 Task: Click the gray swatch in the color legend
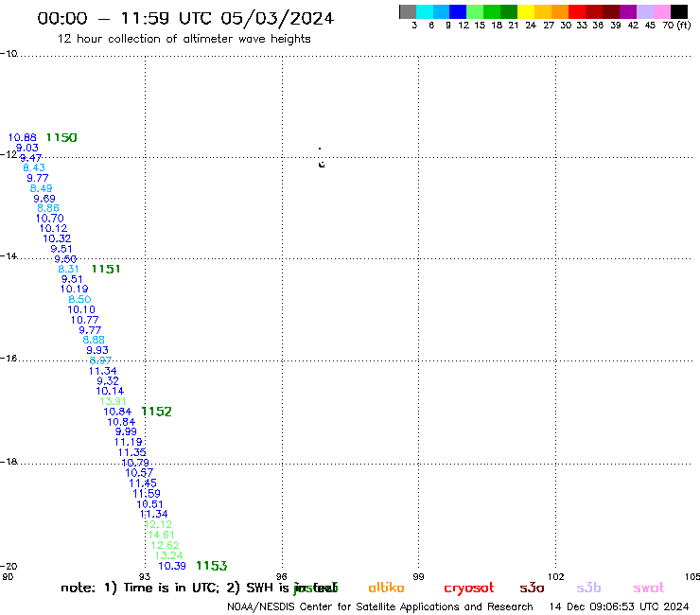(x=408, y=11)
